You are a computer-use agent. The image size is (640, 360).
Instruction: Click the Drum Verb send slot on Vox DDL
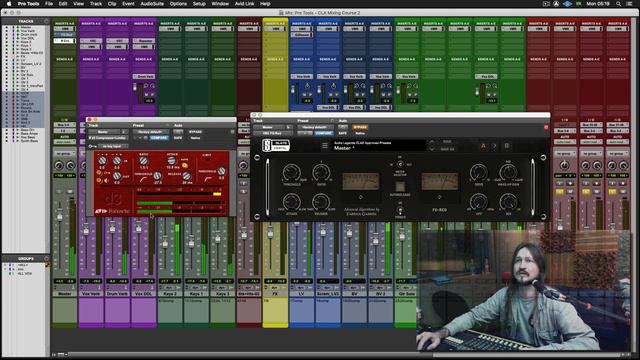click(x=144, y=76)
